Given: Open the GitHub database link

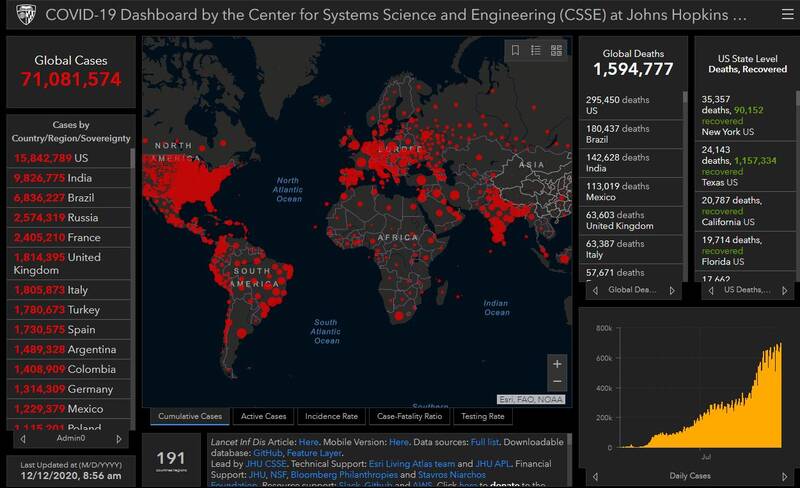Looking at the screenshot, I should tap(267, 453).
